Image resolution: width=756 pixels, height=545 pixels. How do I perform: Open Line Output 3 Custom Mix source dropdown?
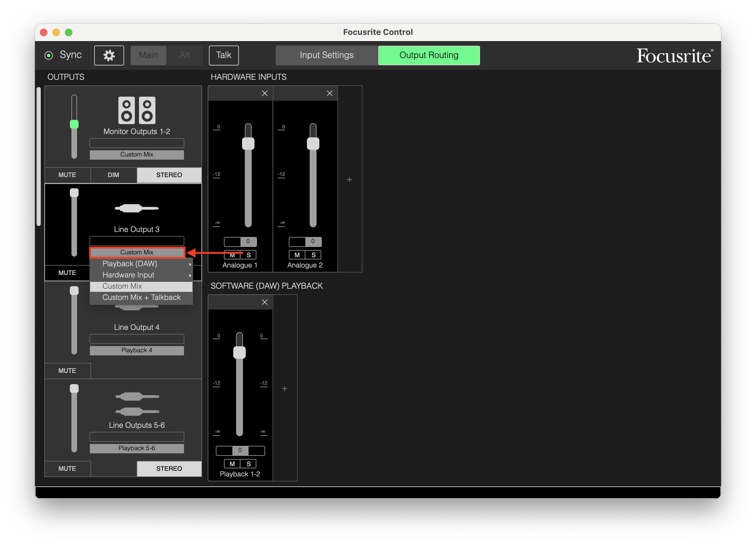click(x=137, y=253)
